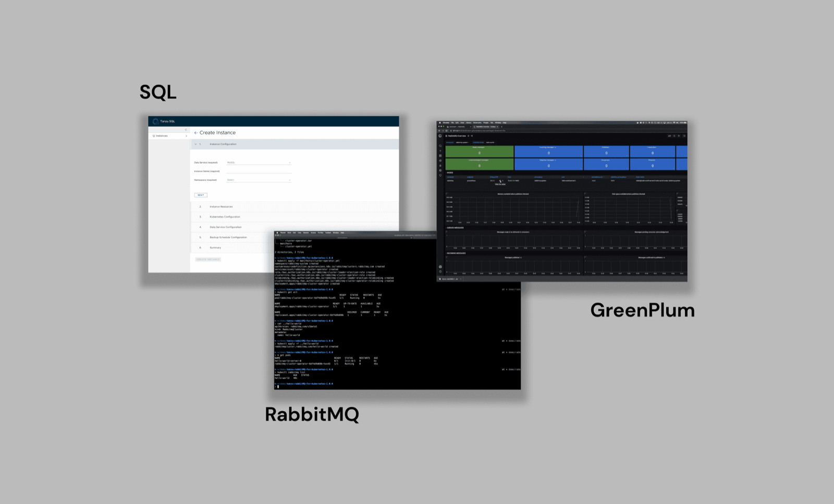This screenshot has height=504, width=834.
Task: Open the Grafana help question-mark icon
Action: coord(440,272)
